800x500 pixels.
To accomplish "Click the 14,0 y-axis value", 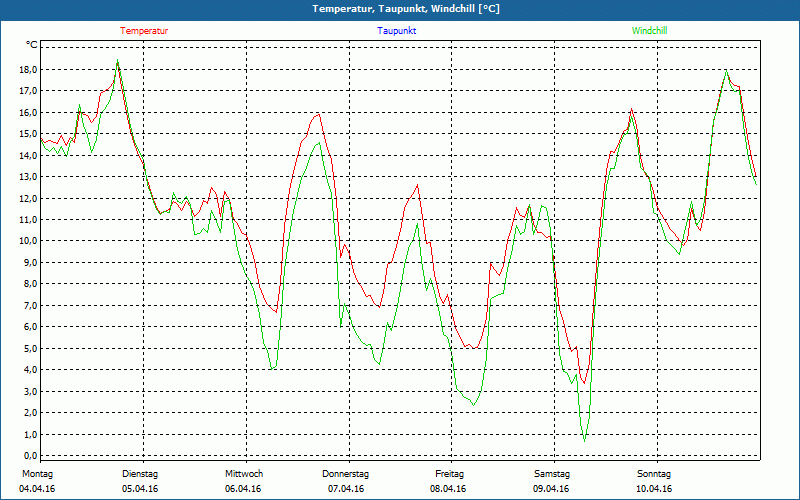I will 29,155.
